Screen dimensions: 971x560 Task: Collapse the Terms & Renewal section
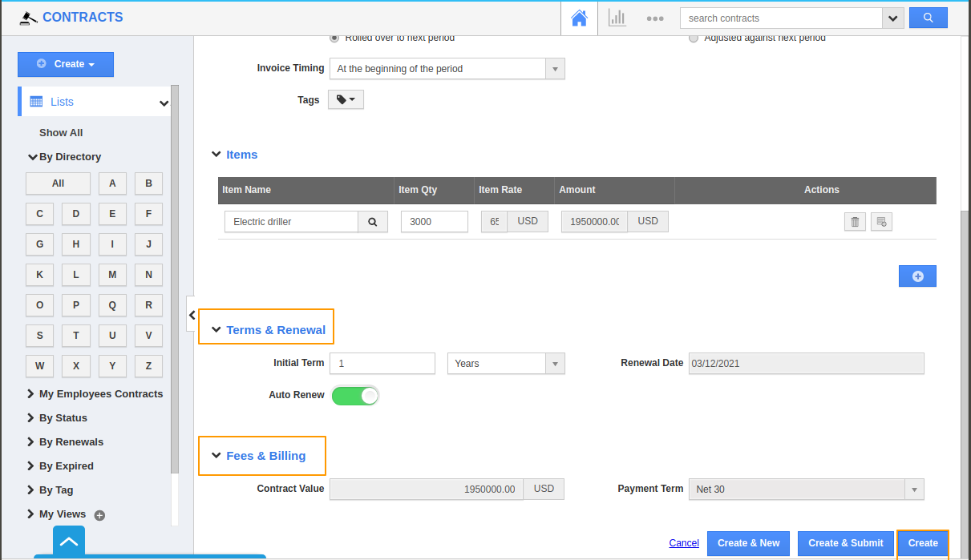click(x=216, y=330)
